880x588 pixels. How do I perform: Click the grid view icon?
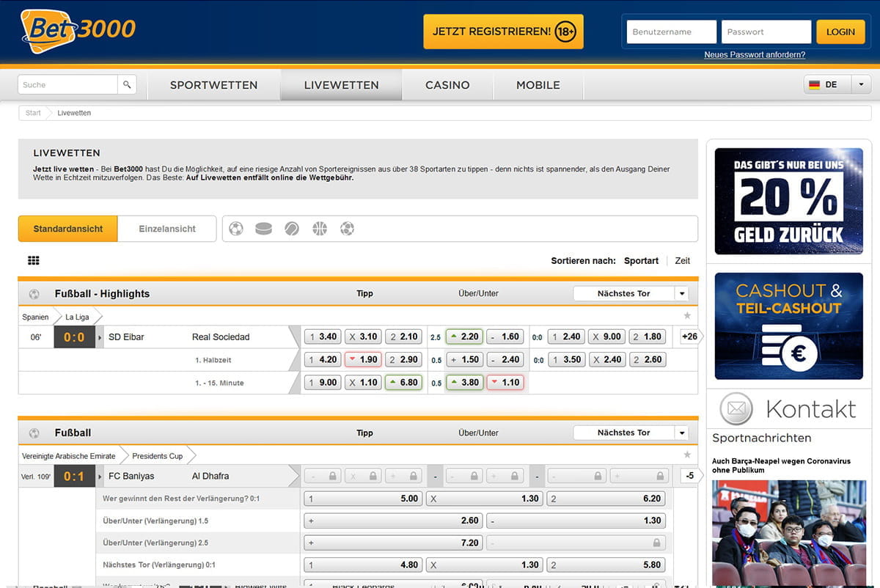coord(33,260)
